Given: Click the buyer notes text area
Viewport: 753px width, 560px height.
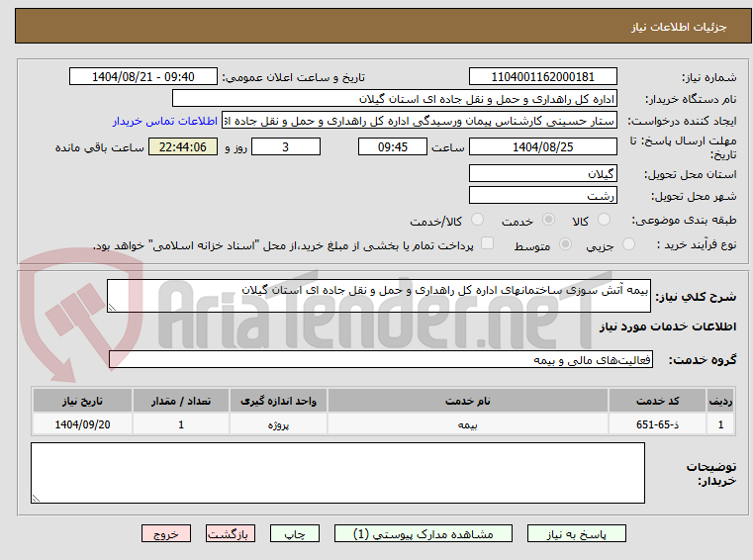Looking at the screenshot, I should click(337, 473).
